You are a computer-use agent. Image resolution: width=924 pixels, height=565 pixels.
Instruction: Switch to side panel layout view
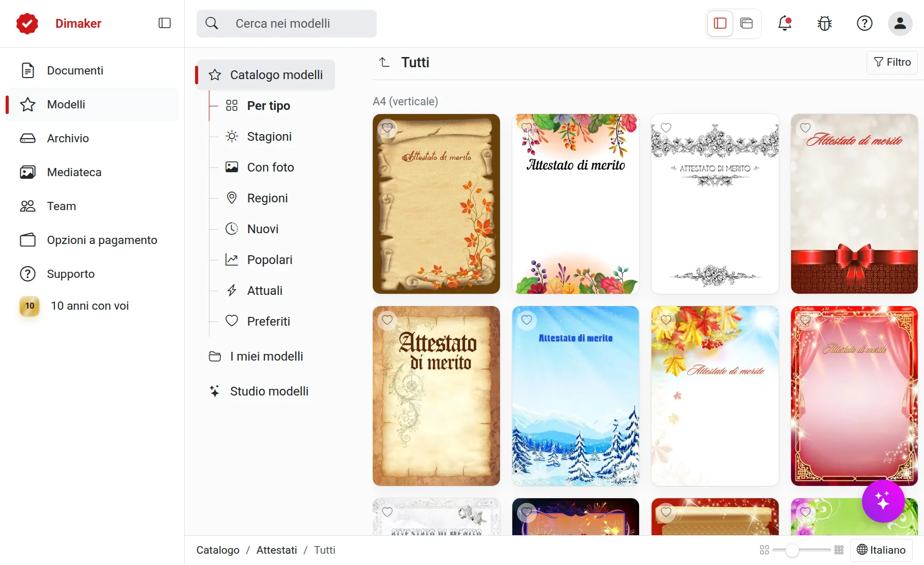click(720, 23)
